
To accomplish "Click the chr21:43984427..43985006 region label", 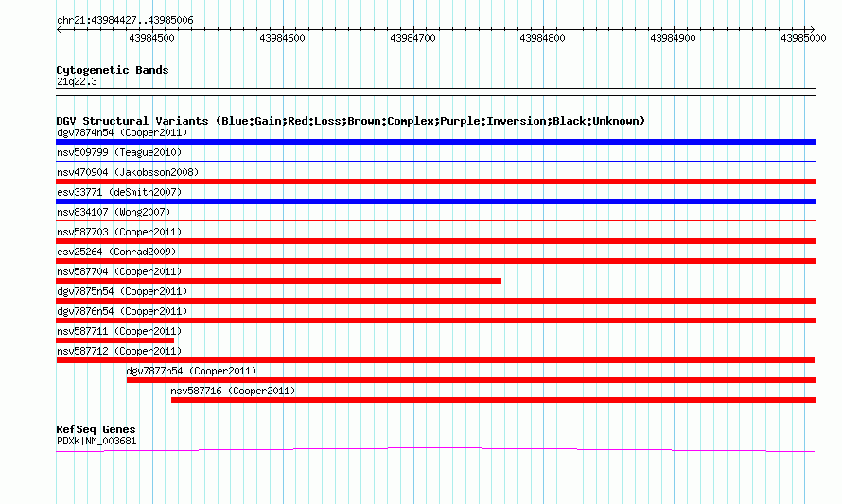I will [125, 20].
